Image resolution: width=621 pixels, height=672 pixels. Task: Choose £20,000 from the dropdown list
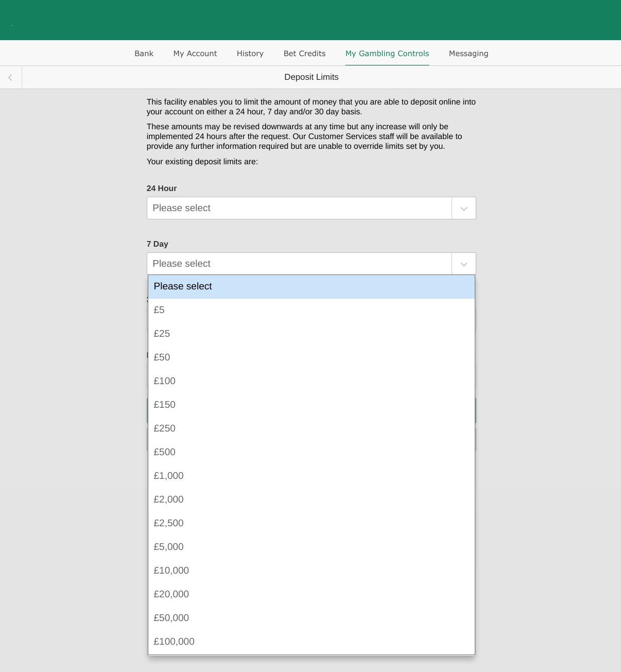click(x=312, y=594)
